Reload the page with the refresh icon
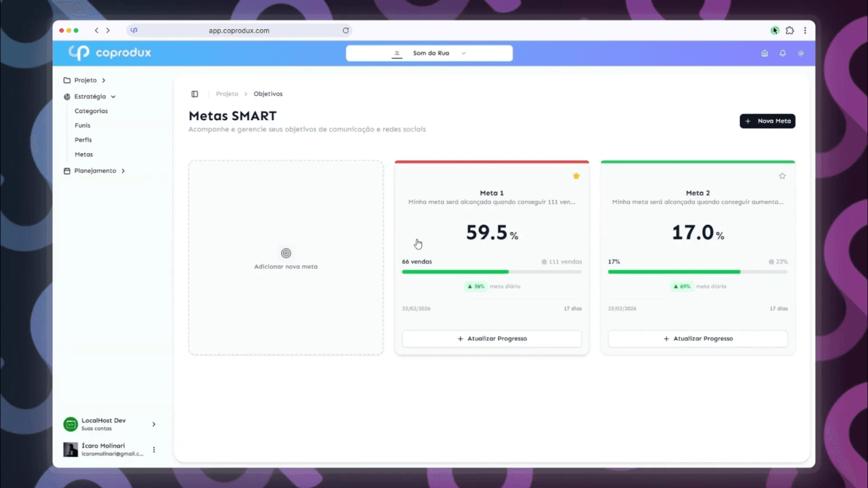868x488 pixels. pos(346,30)
